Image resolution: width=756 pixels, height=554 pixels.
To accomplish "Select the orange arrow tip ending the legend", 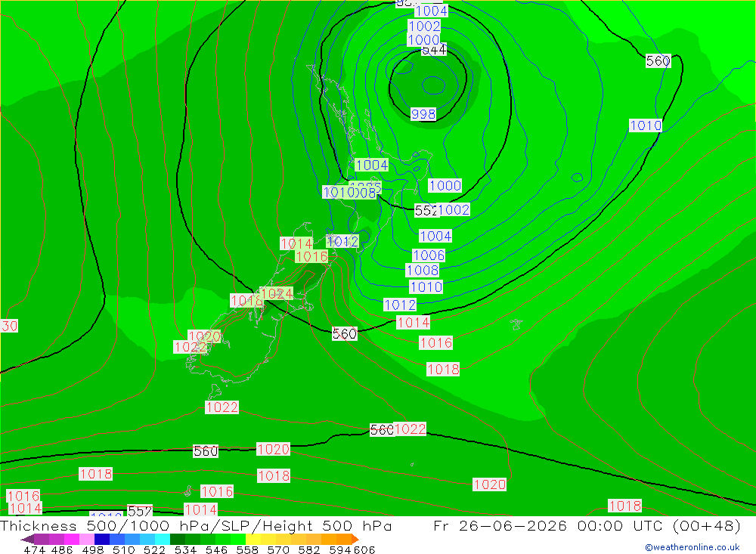I will click(x=355, y=539).
